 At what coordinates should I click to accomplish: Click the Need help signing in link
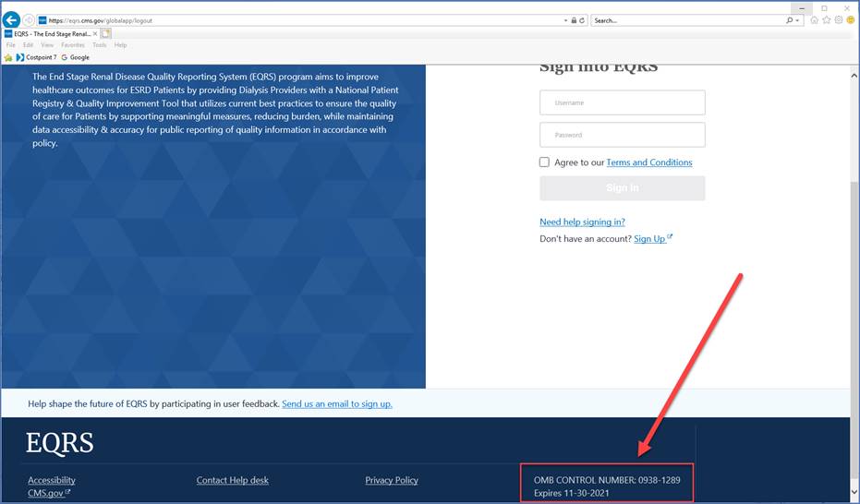tap(582, 222)
